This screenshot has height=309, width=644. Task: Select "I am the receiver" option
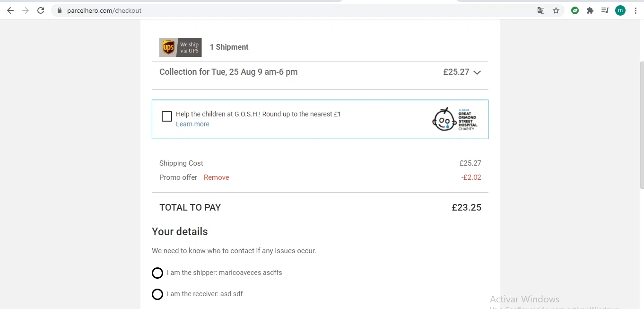(157, 294)
